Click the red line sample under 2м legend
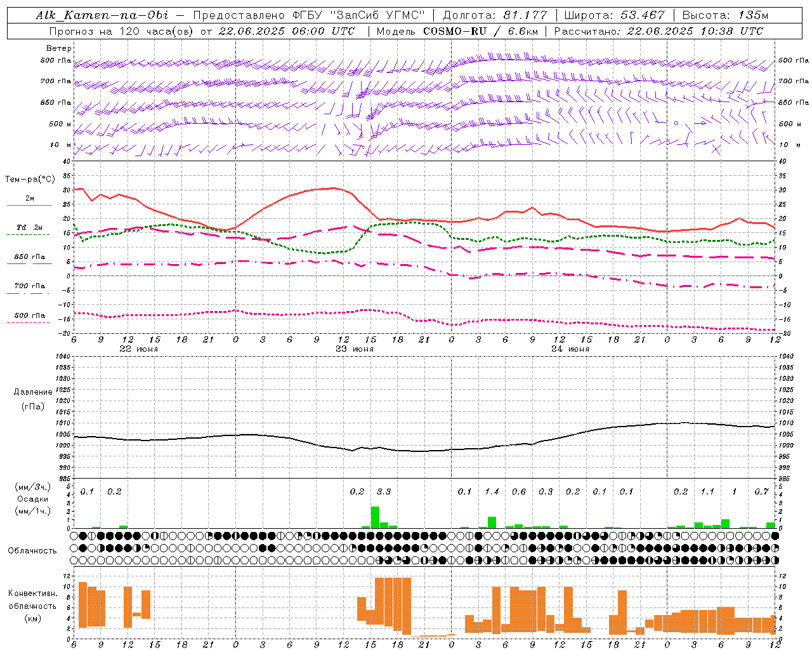The height and width of the screenshot is (650, 812). (29, 206)
